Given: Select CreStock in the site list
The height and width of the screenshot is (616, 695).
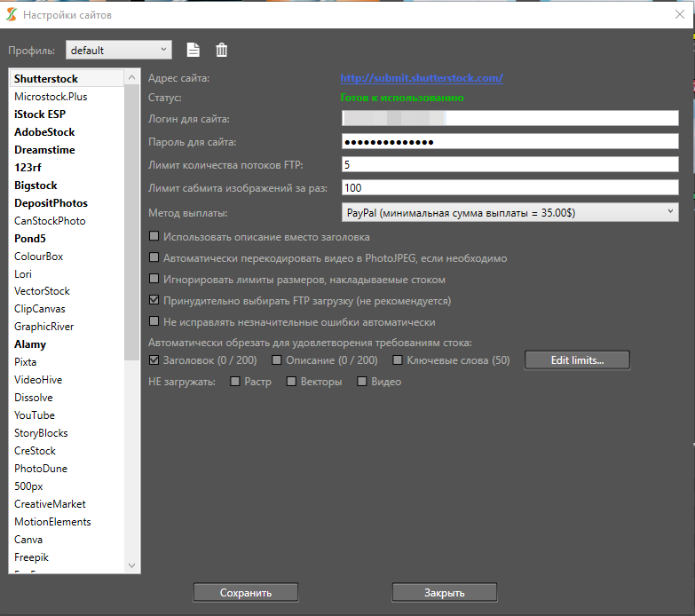Looking at the screenshot, I should (x=67, y=451).
